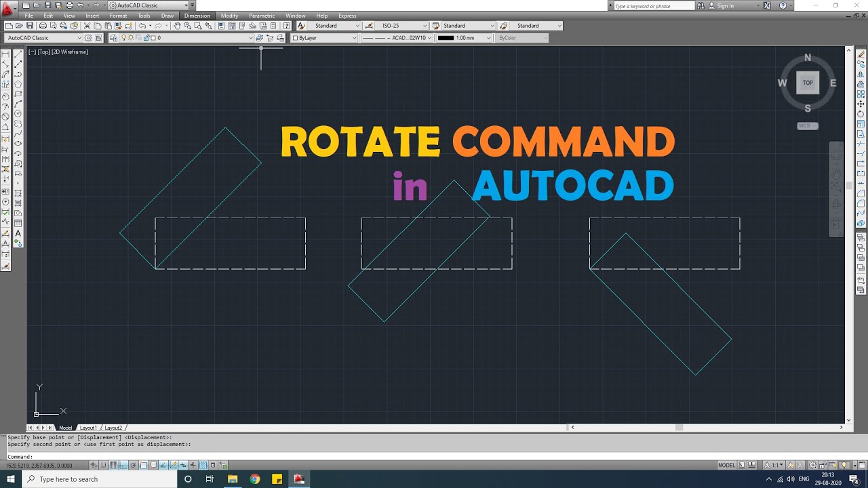The height and width of the screenshot is (488, 868).
Task: Open the Express menu
Action: point(347,16)
